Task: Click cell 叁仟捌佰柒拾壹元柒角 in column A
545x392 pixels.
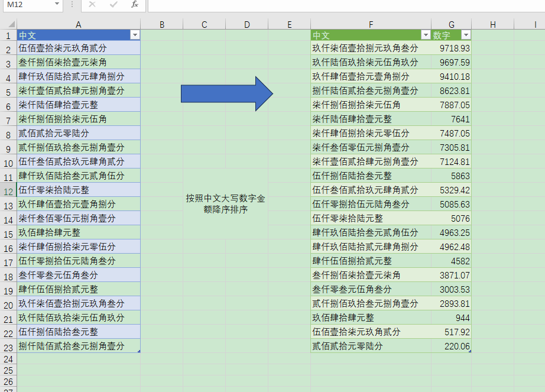Action: 79,62
